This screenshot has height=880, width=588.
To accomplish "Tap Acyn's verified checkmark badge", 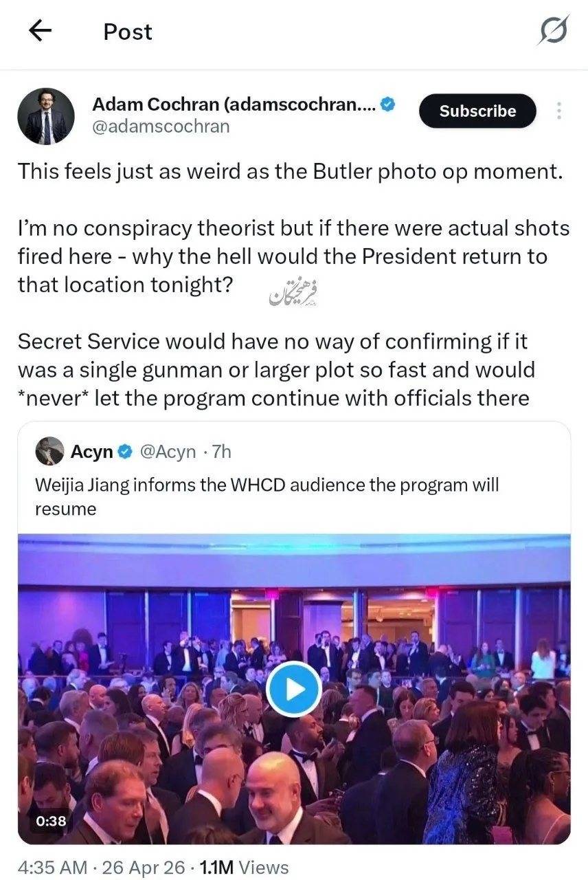I will (124, 452).
